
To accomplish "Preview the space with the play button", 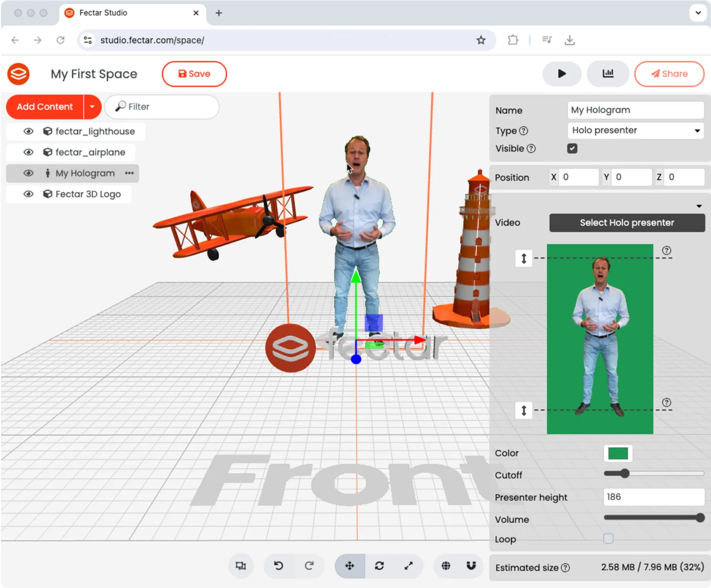I will click(x=561, y=74).
